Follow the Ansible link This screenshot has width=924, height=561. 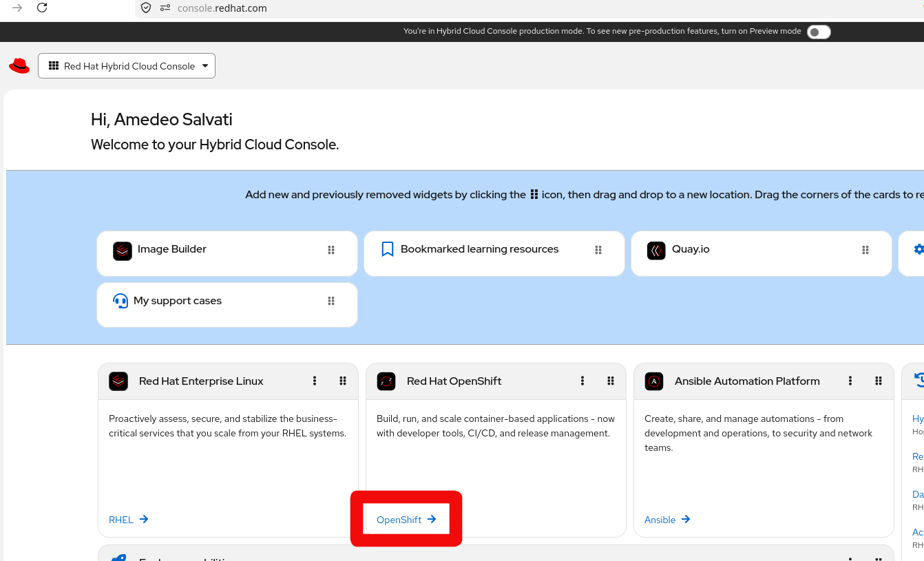(x=667, y=520)
